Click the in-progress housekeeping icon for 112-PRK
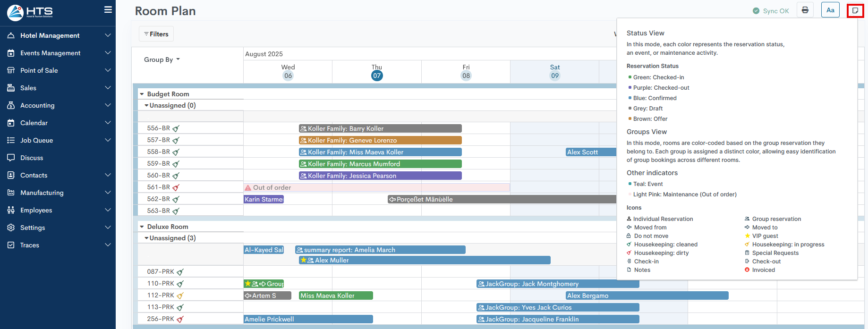The height and width of the screenshot is (329, 868). 180,295
